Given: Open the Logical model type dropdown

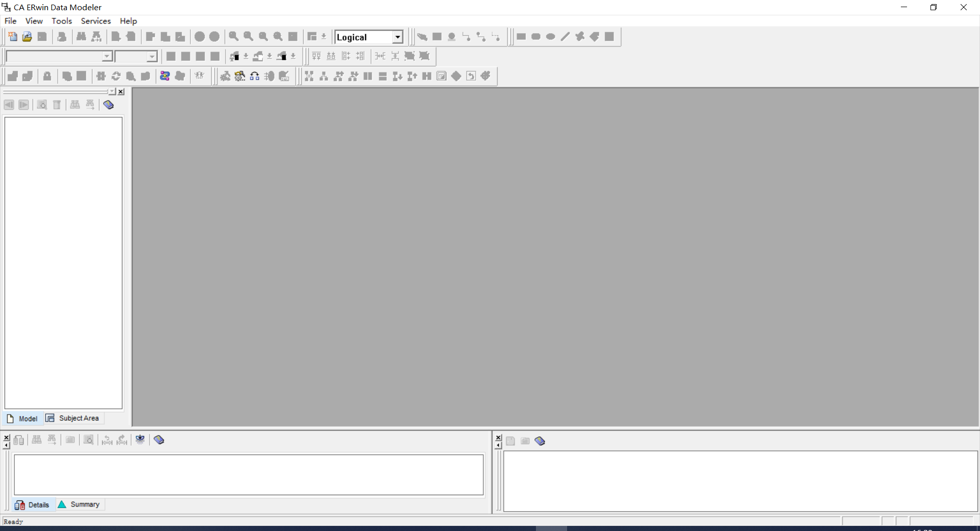Looking at the screenshot, I should click(398, 37).
